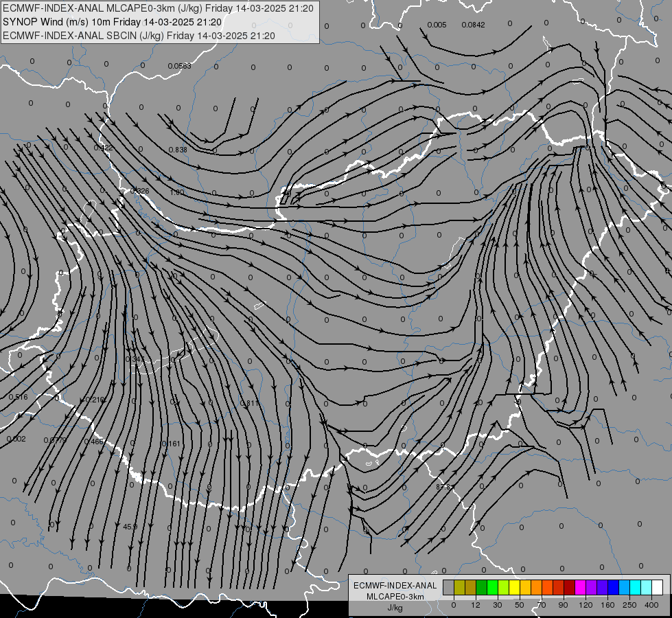Click the MLCAPE0-3km title line

pos(158,8)
